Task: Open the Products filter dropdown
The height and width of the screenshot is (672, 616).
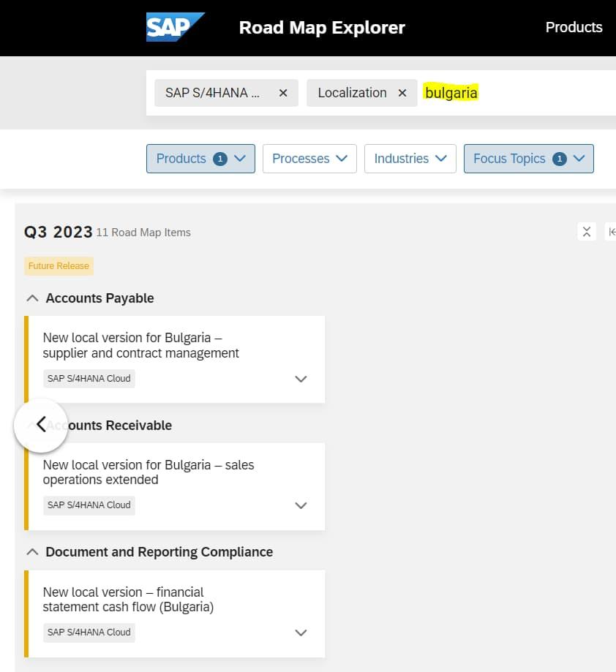Action: [200, 159]
